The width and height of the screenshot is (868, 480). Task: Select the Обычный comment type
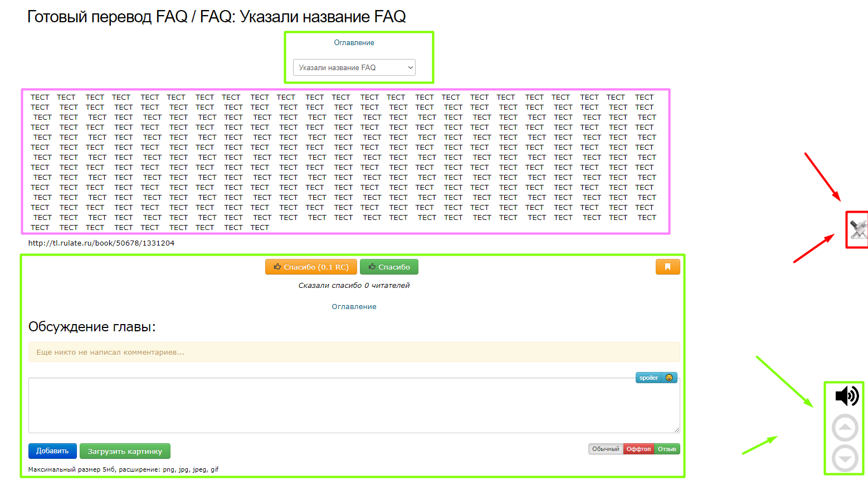coord(606,449)
